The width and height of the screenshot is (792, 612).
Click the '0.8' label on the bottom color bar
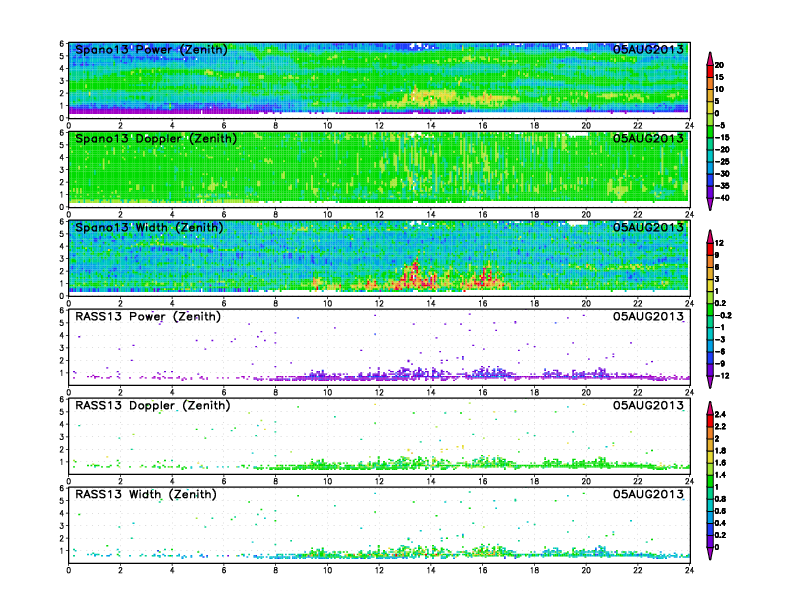click(721, 499)
